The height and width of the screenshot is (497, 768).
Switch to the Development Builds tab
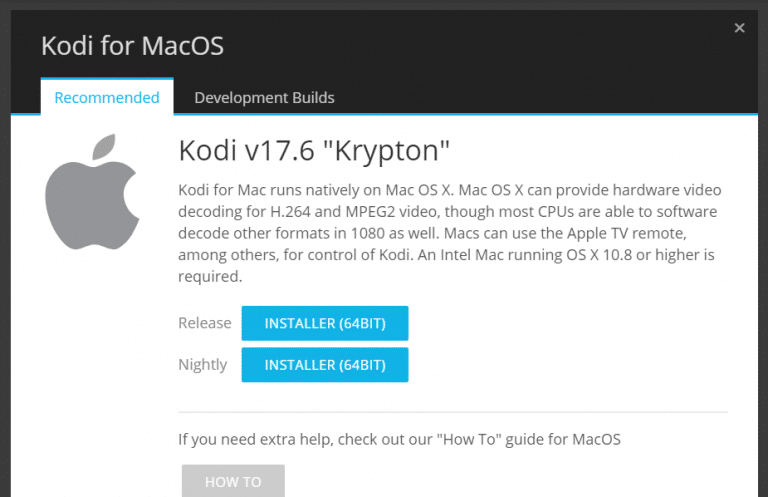click(264, 97)
